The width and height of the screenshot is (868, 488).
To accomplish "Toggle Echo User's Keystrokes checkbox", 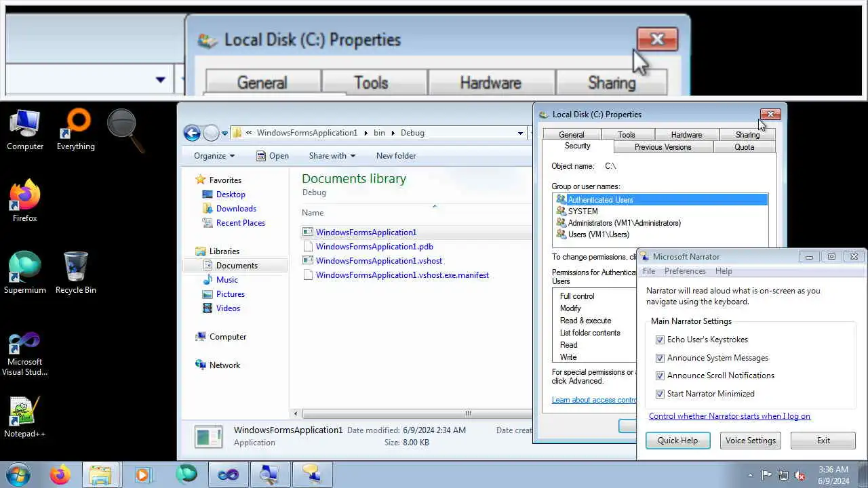I will pyautogui.click(x=660, y=340).
